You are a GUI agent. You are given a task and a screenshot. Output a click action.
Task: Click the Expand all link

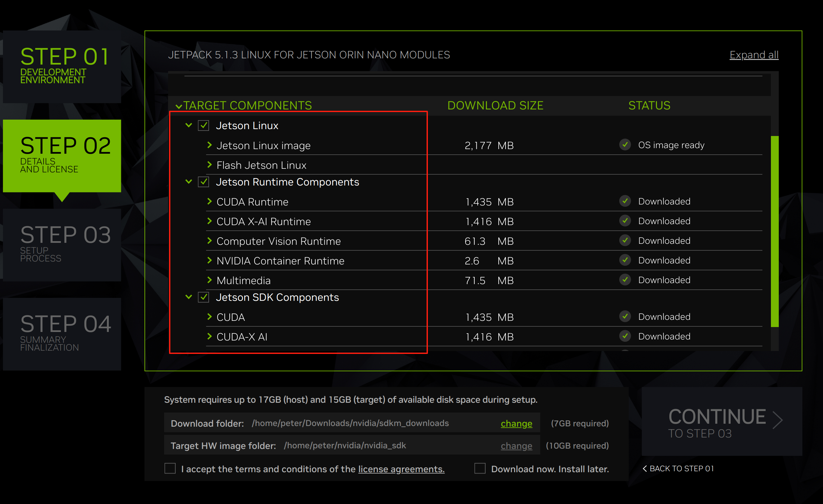click(x=754, y=55)
